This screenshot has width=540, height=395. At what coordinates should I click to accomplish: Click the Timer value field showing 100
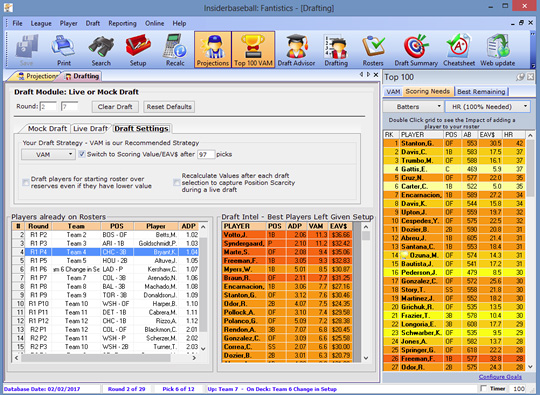pyautogui.click(x=519, y=388)
